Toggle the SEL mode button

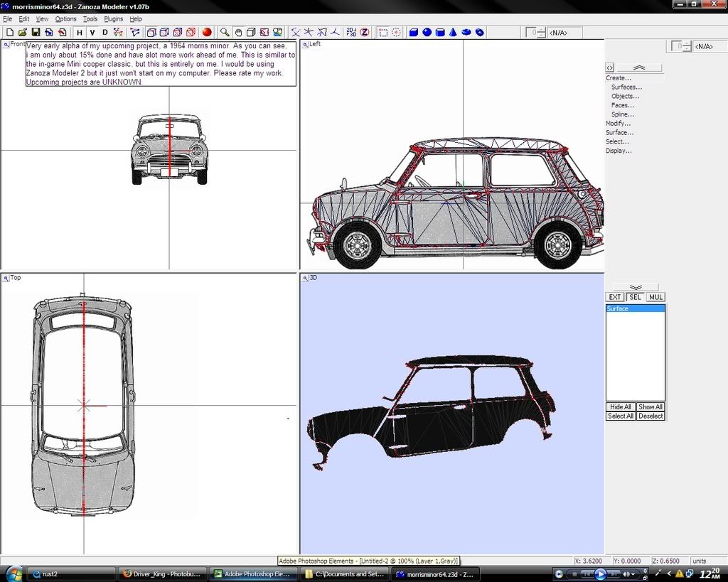[635, 297]
